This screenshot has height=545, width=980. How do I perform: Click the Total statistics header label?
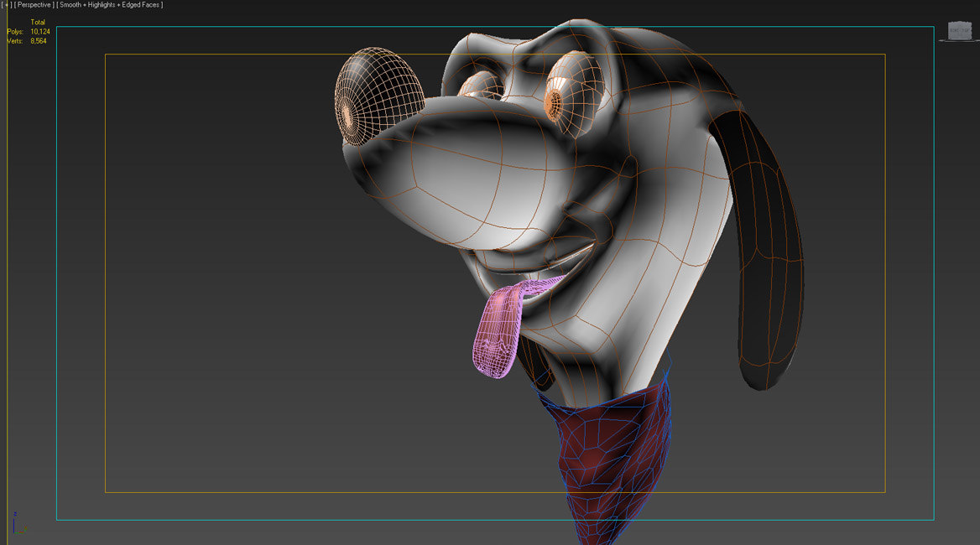(38, 23)
